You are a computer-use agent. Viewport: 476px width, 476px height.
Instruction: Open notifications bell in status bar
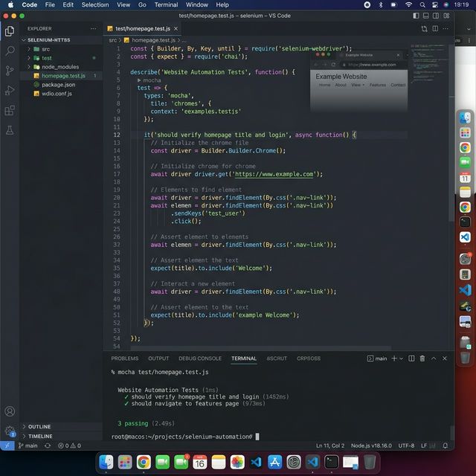coord(446,446)
